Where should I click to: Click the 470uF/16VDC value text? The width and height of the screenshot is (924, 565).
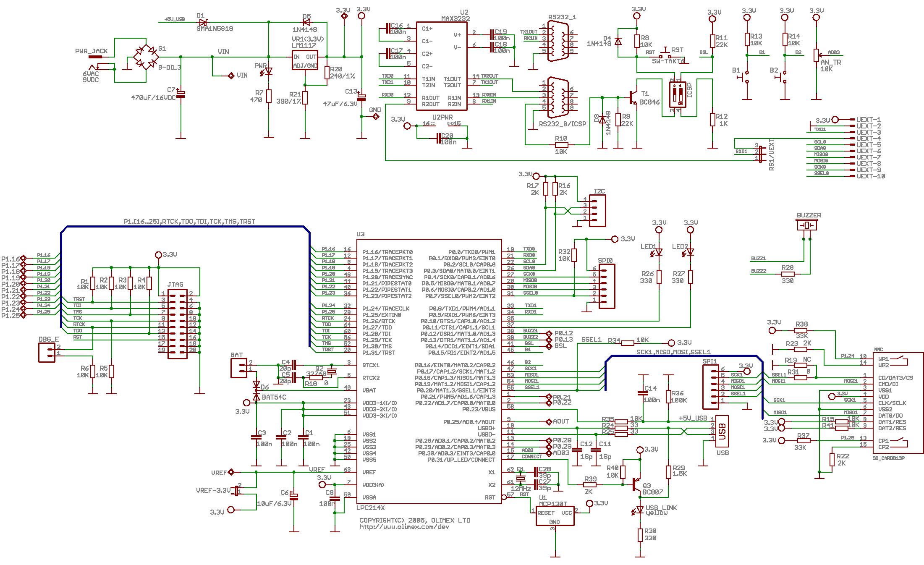[x=154, y=97]
